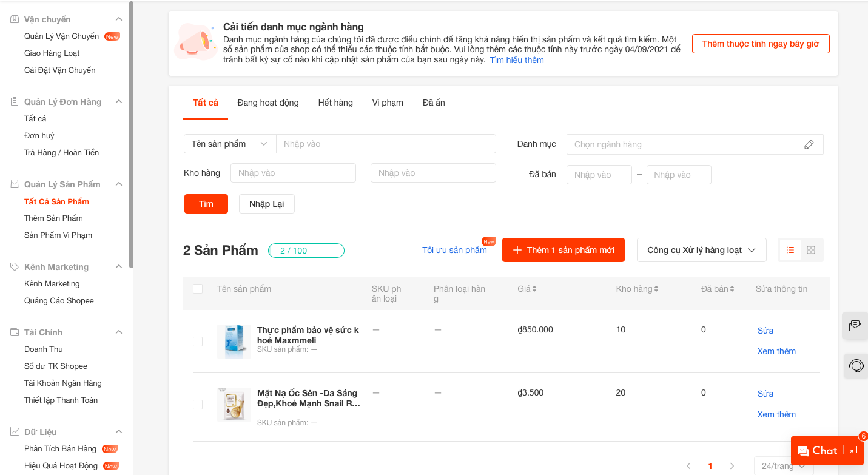The height and width of the screenshot is (475, 868).
Task: Switch to the grid view icon
Action: pyautogui.click(x=811, y=250)
